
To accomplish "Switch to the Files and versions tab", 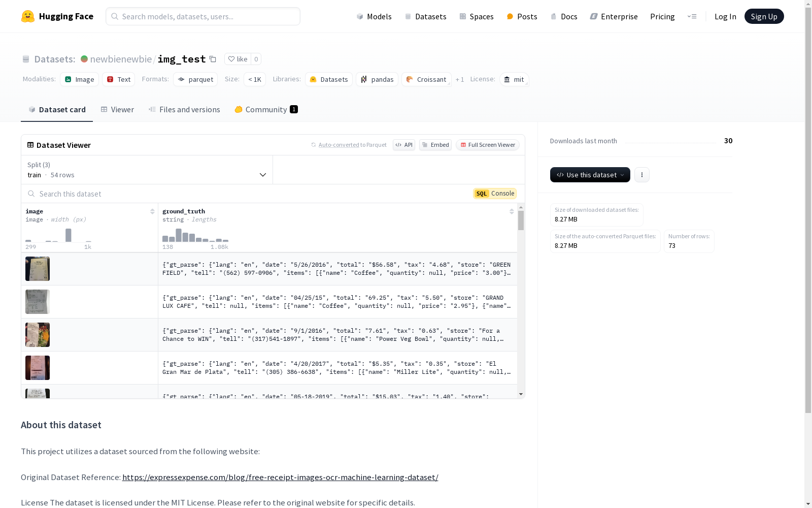I will point(184,110).
